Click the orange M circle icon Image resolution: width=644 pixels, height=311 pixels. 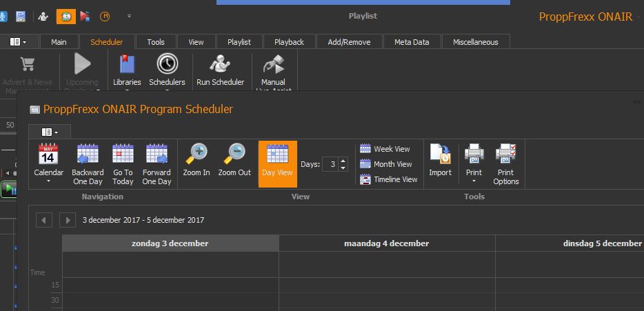[105, 17]
